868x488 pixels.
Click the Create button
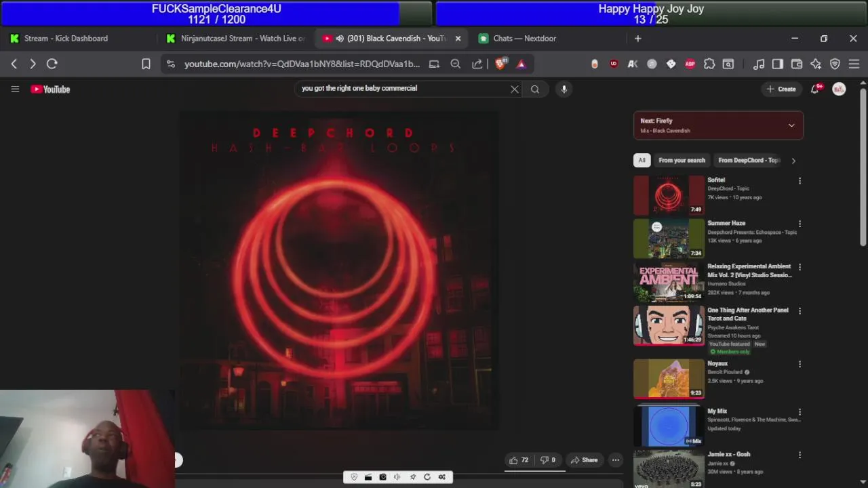[x=781, y=89]
